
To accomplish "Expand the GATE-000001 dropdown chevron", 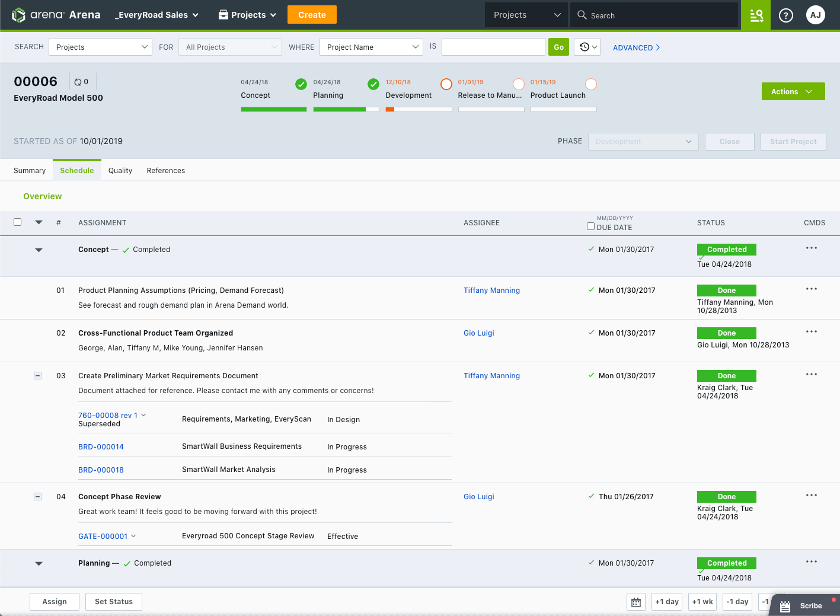I will click(x=133, y=536).
